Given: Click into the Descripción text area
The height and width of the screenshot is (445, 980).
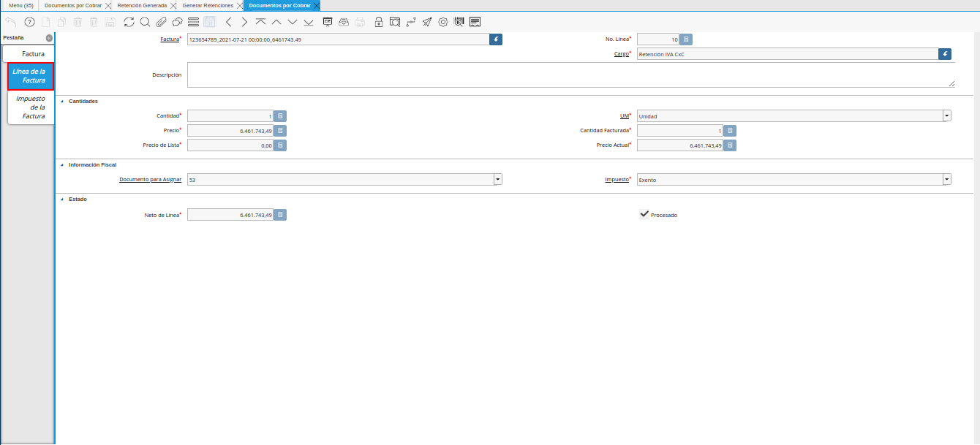Looking at the screenshot, I should point(571,75).
